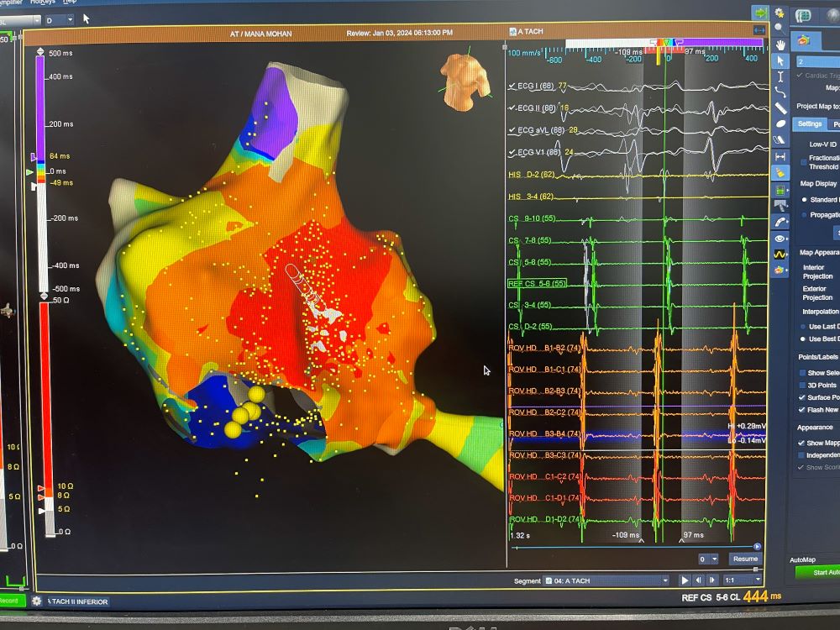This screenshot has height=630, width=840.
Task: Open the colored map tool flyout
Action: [x=780, y=270]
